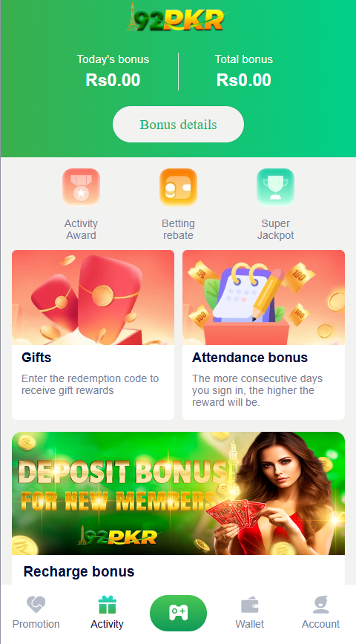Click the Gifts redemption code description
The image size is (356, 644).
tap(90, 384)
